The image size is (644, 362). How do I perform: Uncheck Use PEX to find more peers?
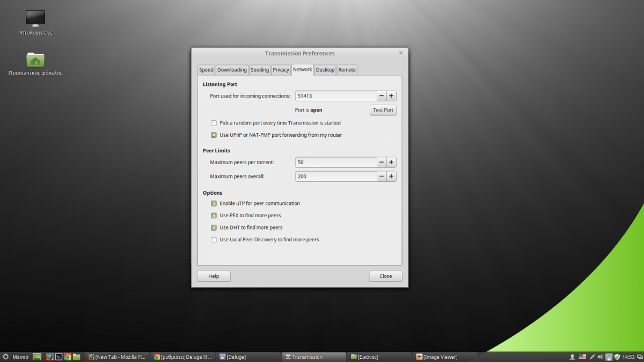[214, 215]
